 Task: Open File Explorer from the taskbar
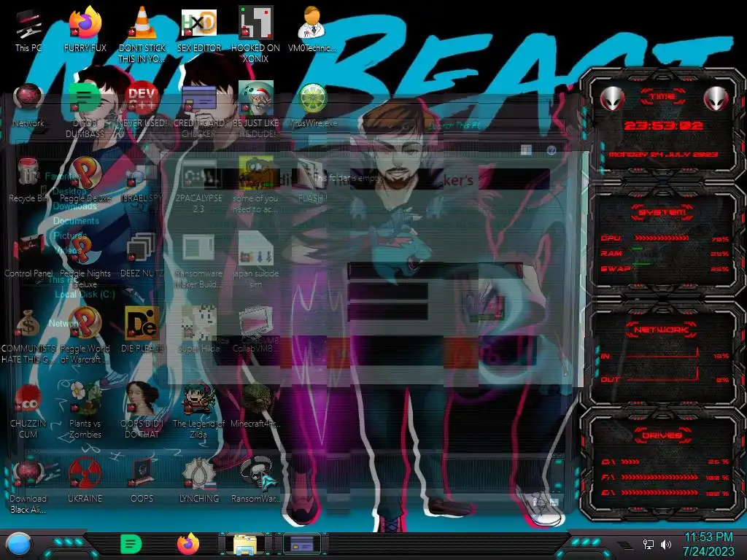pos(245,544)
